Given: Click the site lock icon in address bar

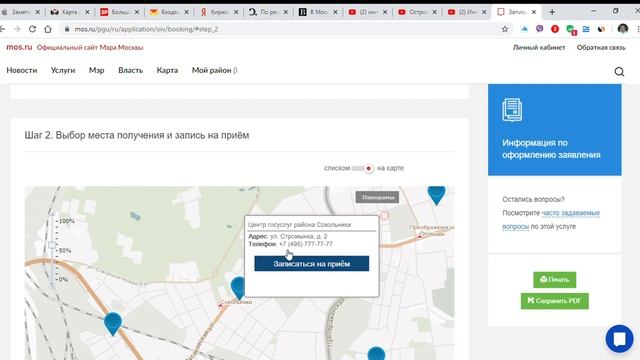Looking at the screenshot, I should coord(67,29).
